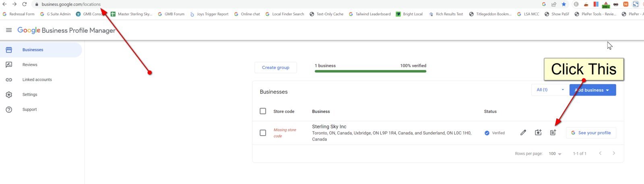The width and height of the screenshot is (644, 184).
Task: Tick the checkbox for Sterling Sky Inc row
Action: click(x=263, y=133)
